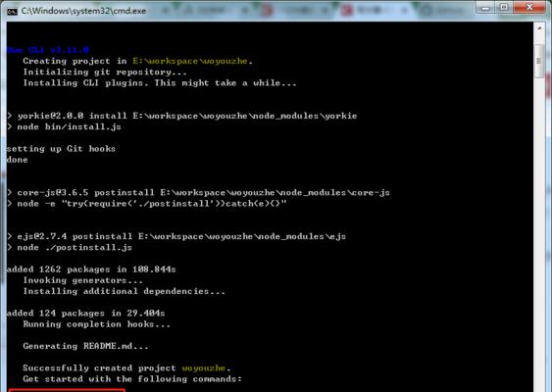Click 'node ./postinstall.js' line
Screen dimensions: 552x392
click(x=70, y=247)
